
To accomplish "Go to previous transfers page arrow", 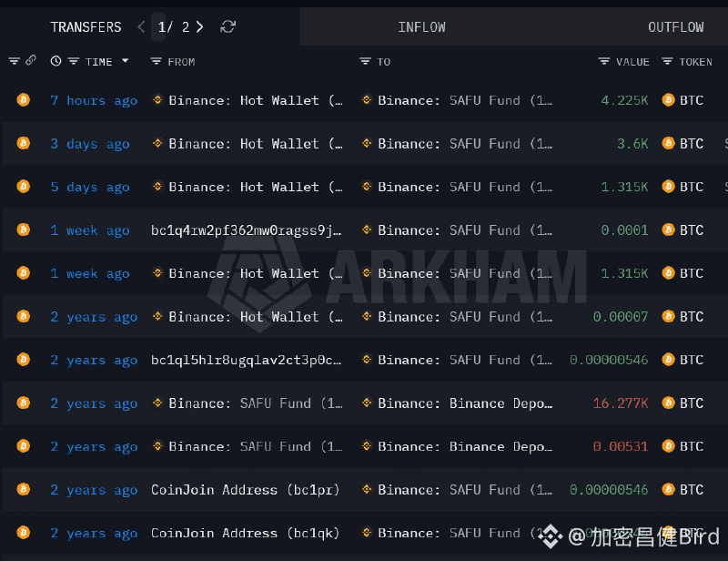I will pyautogui.click(x=141, y=26).
